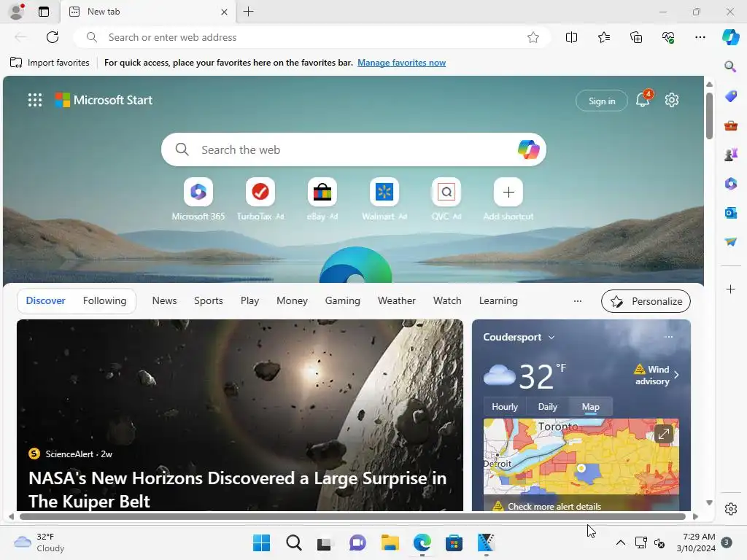The image size is (747, 560).
Task: Open a new tab with plus button
Action: 248,12
